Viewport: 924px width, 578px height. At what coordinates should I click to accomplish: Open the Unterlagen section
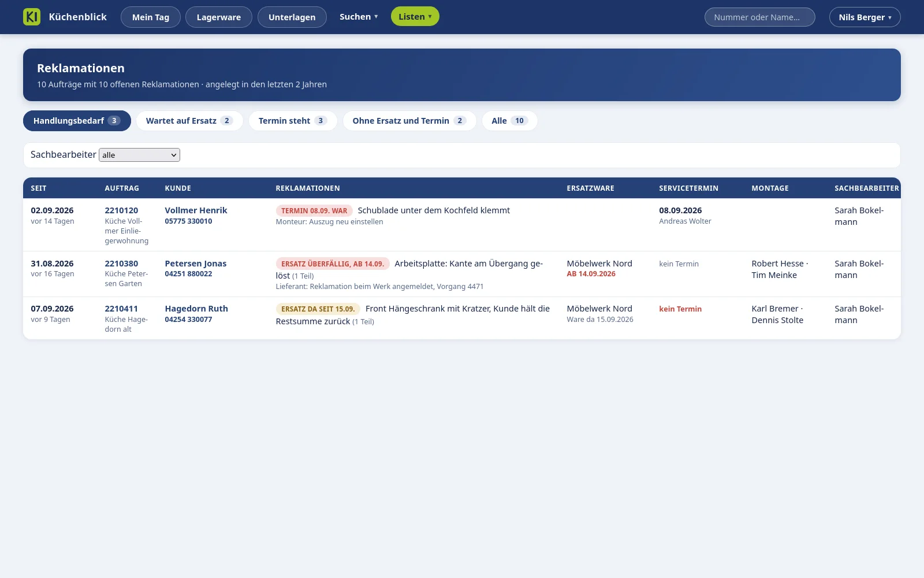[292, 17]
